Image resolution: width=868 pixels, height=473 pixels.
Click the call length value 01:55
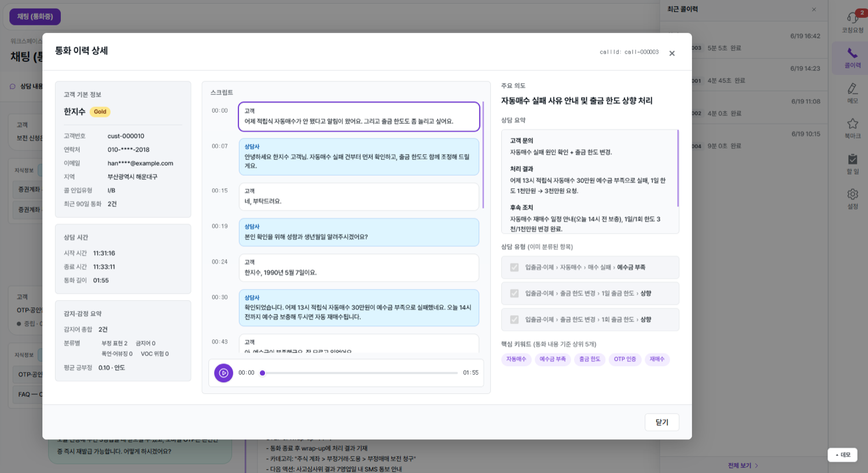point(101,280)
